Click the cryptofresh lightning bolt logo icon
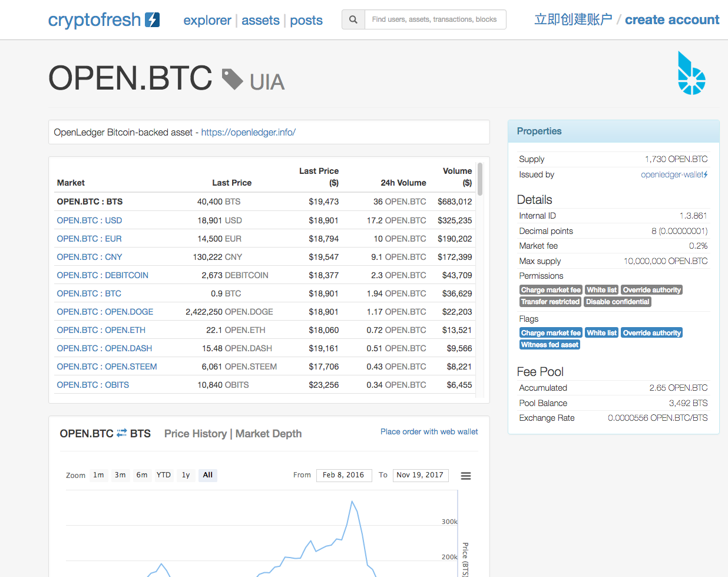728x577 pixels. click(153, 20)
